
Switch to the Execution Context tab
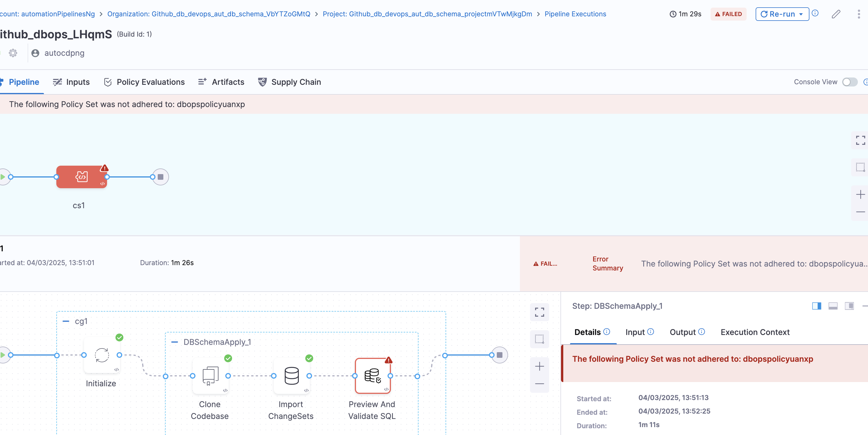755,332
